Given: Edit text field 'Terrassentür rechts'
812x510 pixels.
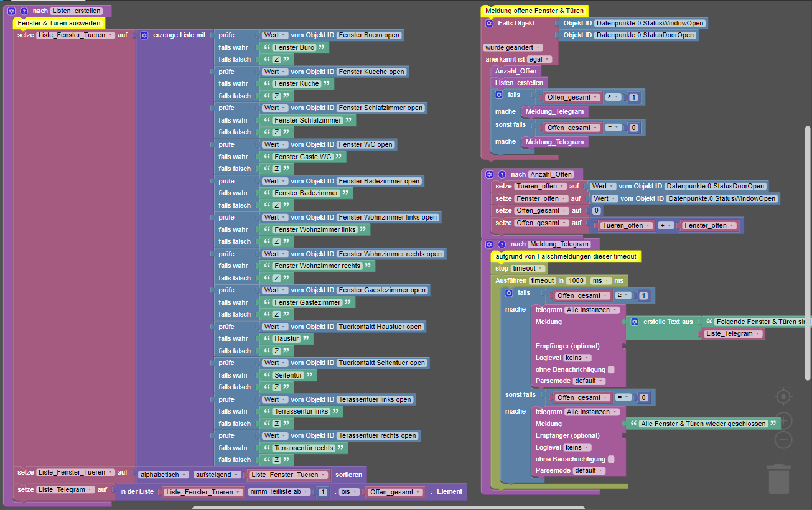Looking at the screenshot, I should (304, 448).
